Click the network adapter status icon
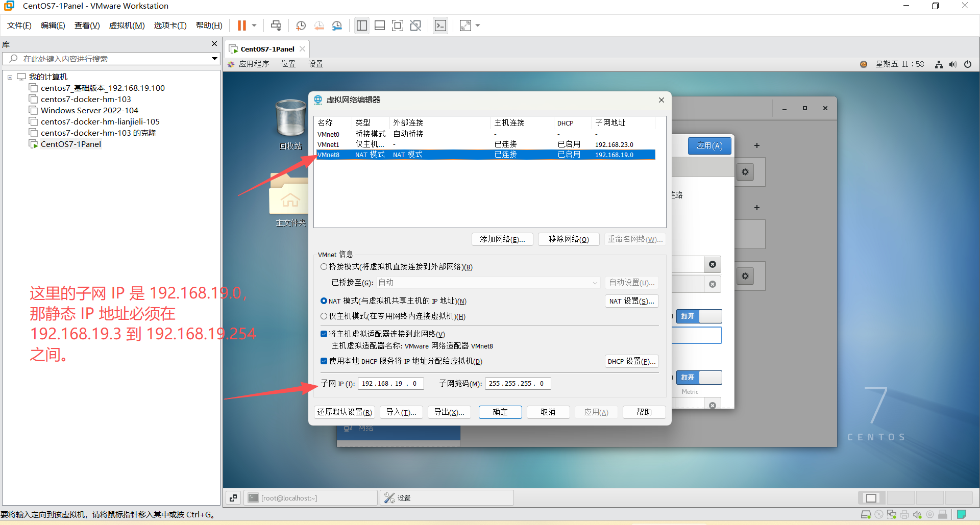This screenshot has width=980, height=525. pos(891,514)
